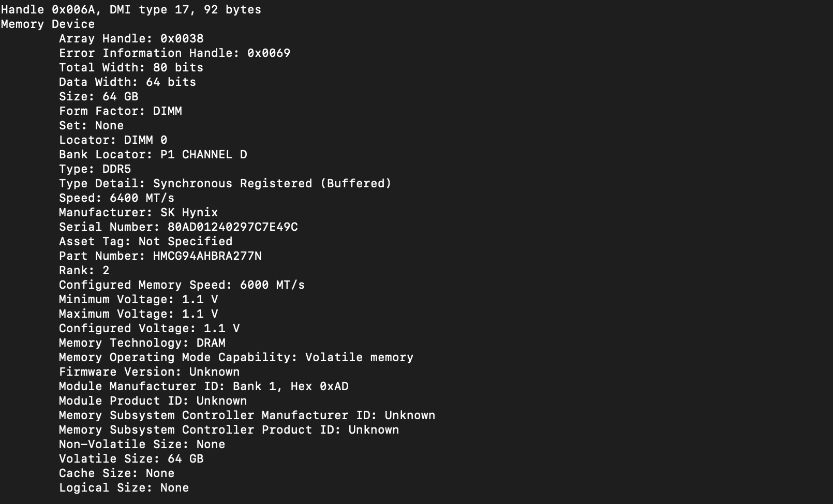Click the manufacturer name SK Hynix
The width and height of the screenshot is (833, 504).
tap(189, 213)
